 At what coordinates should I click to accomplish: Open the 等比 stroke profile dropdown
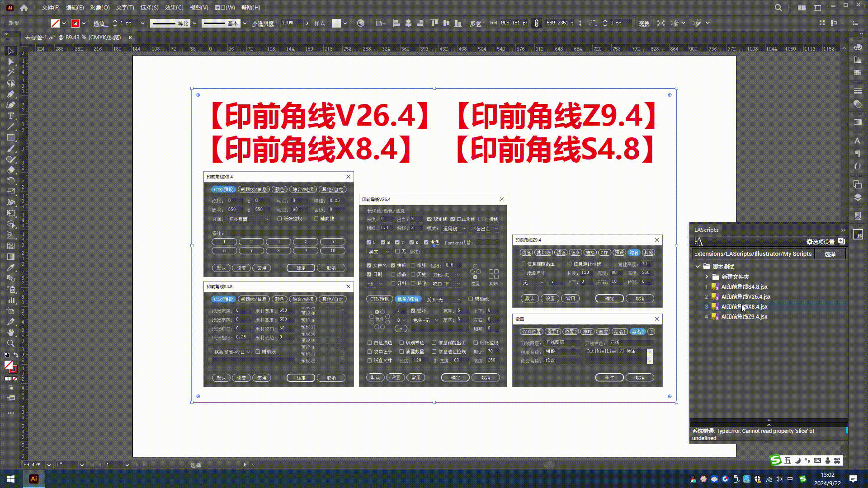pyautogui.click(x=195, y=23)
